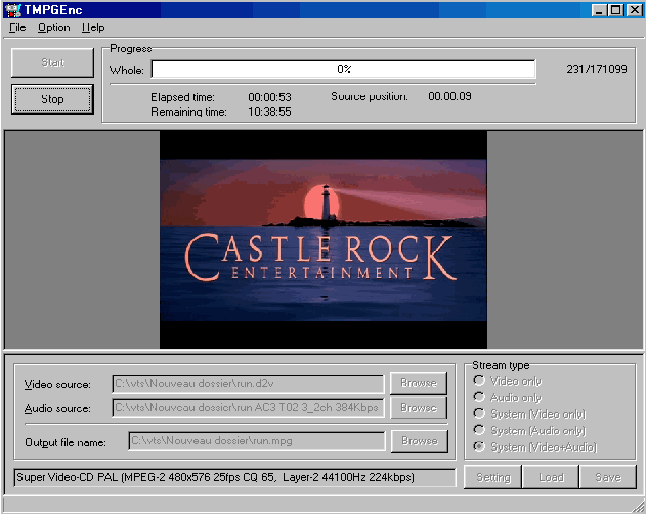Select System (Video only) stream type
The image size is (646, 514).
(530, 414)
